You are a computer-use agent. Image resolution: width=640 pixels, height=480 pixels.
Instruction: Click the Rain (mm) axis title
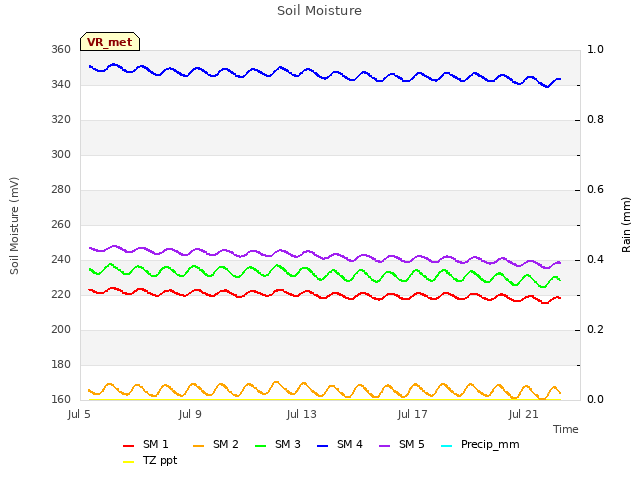click(x=626, y=225)
